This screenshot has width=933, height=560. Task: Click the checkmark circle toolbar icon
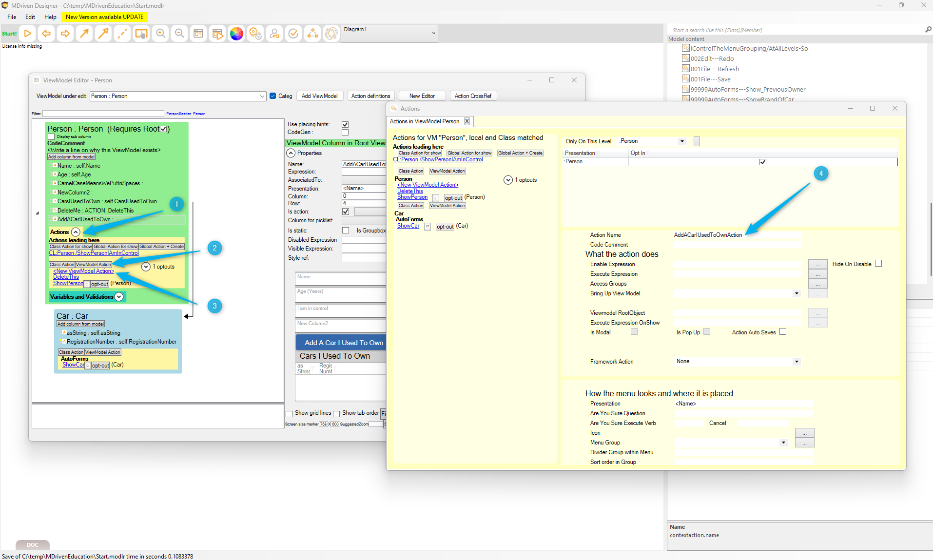click(x=293, y=34)
